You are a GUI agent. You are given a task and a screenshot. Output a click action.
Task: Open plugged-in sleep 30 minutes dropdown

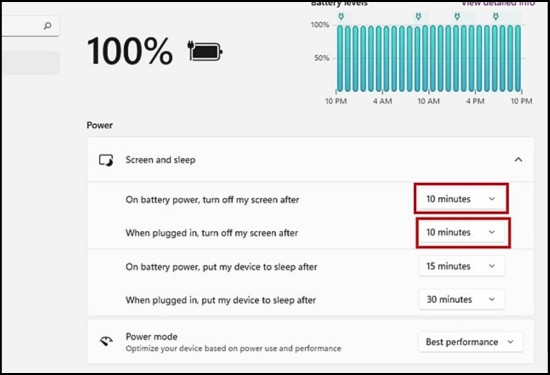(x=462, y=300)
